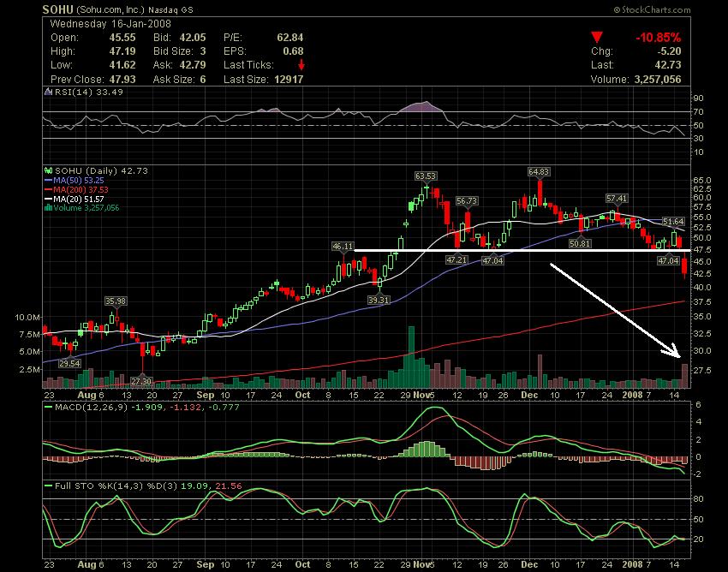Click the P/E value 62.84
Viewport: 728px width, 572px height.
pyautogui.click(x=290, y=38)
